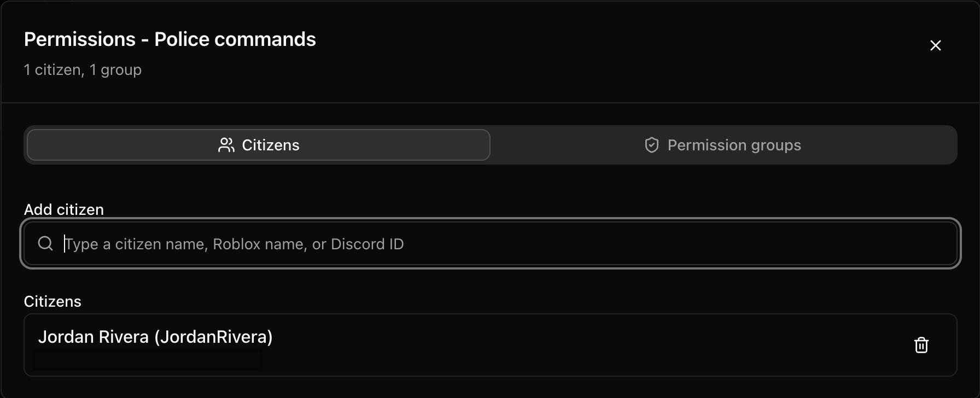Remove Jordan Rivera using the trash icon

click(921, 345)
